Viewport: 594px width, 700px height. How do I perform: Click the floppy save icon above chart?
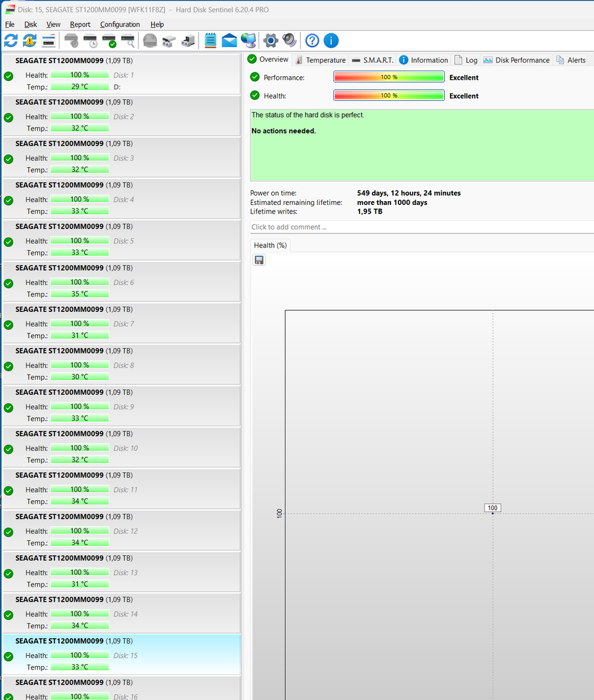pos(259,260)
